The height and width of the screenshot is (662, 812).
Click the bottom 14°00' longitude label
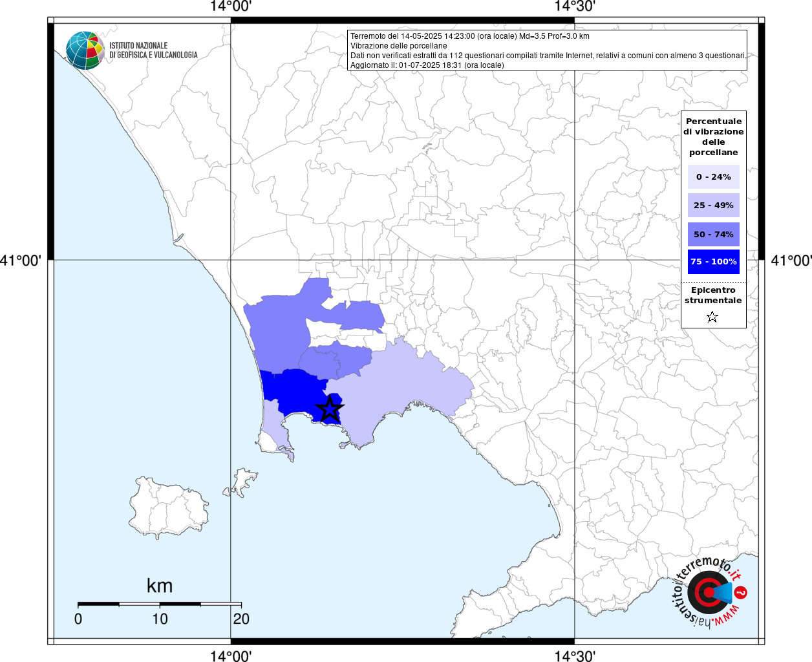(231, 656)
